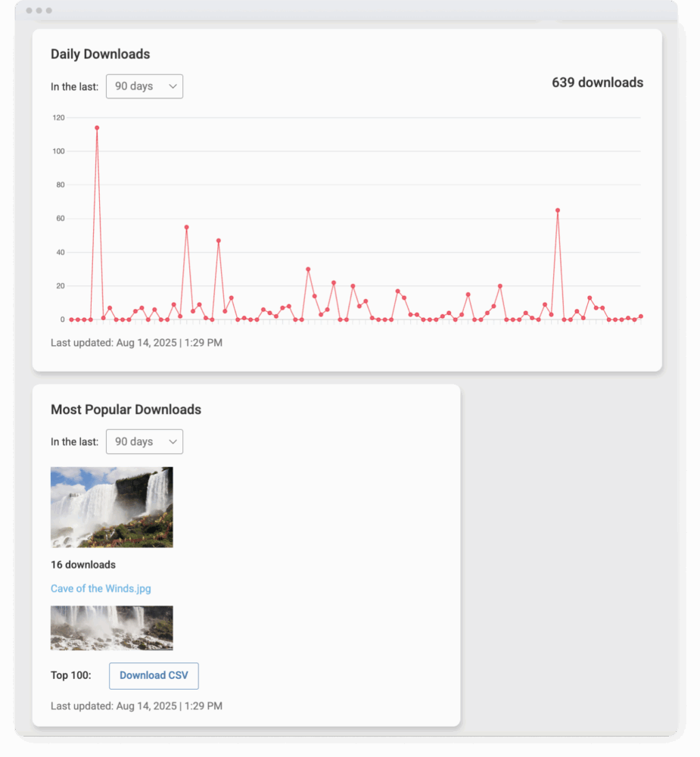
Task: Click the 16 downloads count text
Action: coord(83,565)
